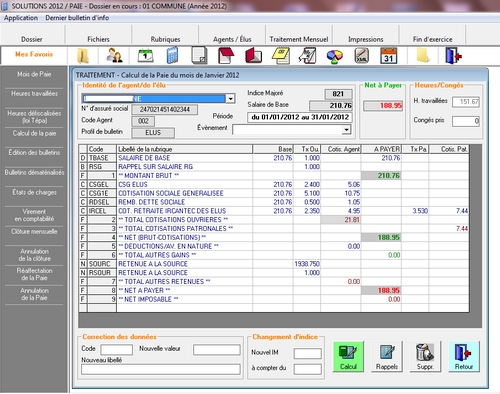Click the 'Libellé de la rubrique' column header

coord(184,149)
